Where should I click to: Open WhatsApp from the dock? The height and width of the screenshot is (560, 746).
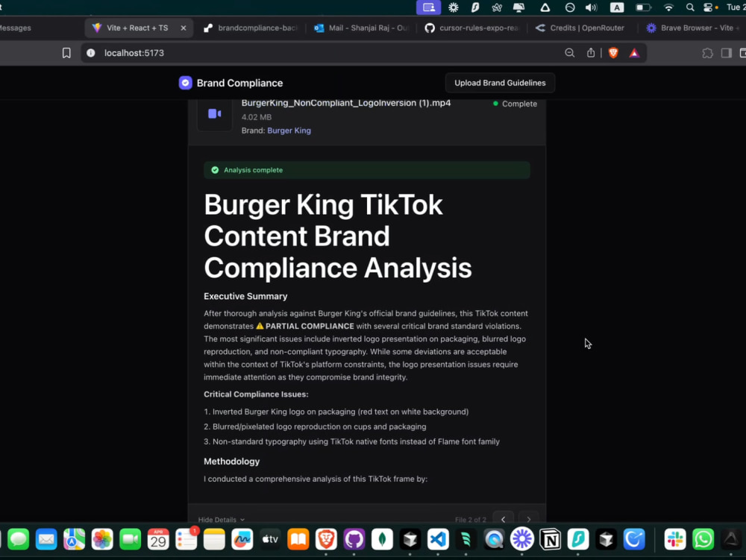pyautogui.click(x=703, y=539)
